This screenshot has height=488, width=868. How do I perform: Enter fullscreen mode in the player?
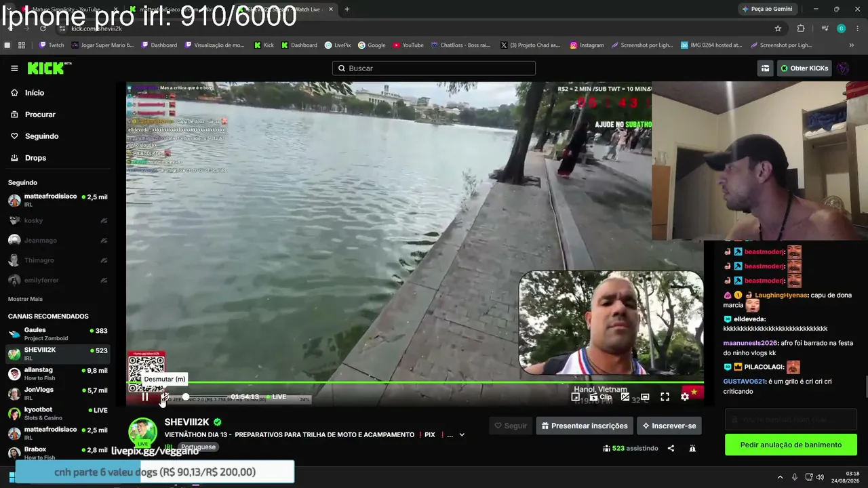click(x=665, y=397)
